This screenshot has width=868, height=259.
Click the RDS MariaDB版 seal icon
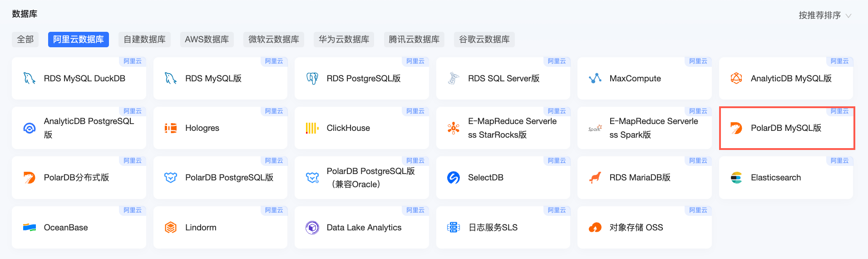(595, 178)
